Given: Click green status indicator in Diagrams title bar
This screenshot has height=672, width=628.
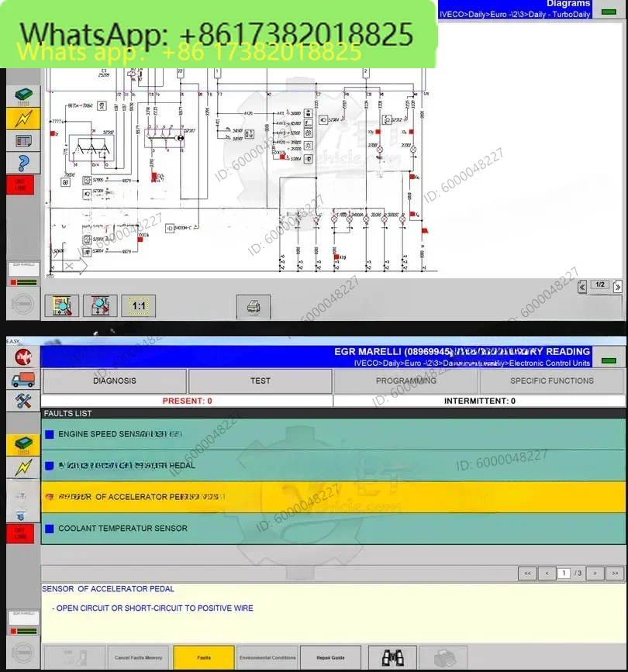Looking at the screenshot, I should coord(609,12).
